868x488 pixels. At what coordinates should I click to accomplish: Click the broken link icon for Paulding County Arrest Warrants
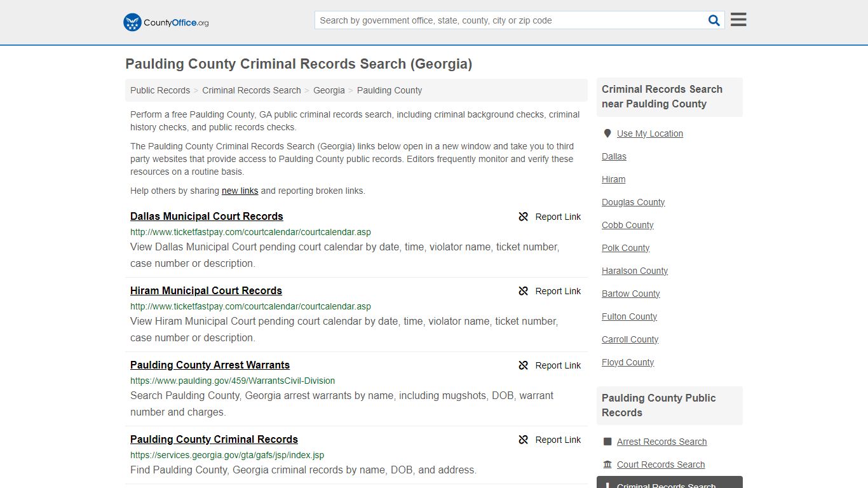(523, 365)
